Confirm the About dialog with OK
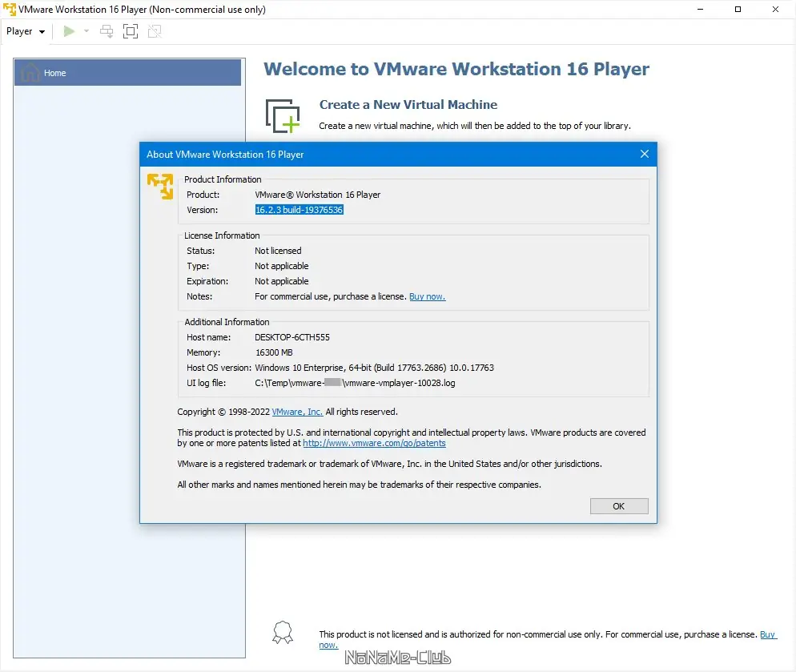The height and width of the screenshot is (672, 796). point(619,506)
